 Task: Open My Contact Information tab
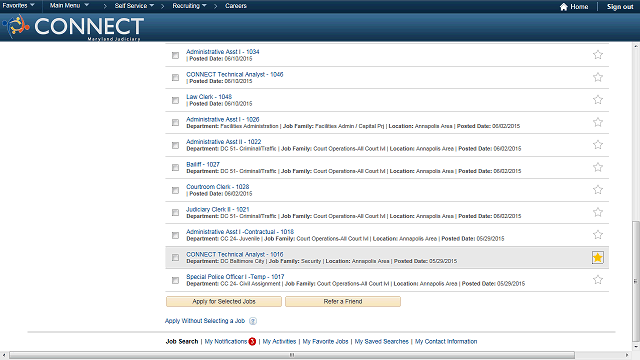pyautogui.click(x=446, y=341)
